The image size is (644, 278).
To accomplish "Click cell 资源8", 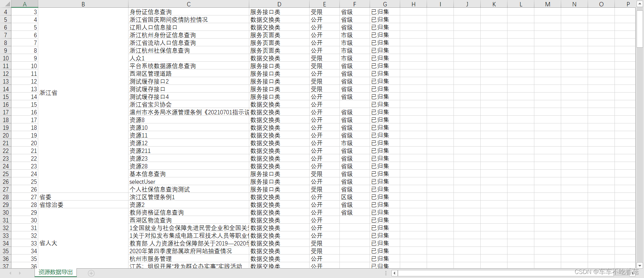I will point(189,120).
